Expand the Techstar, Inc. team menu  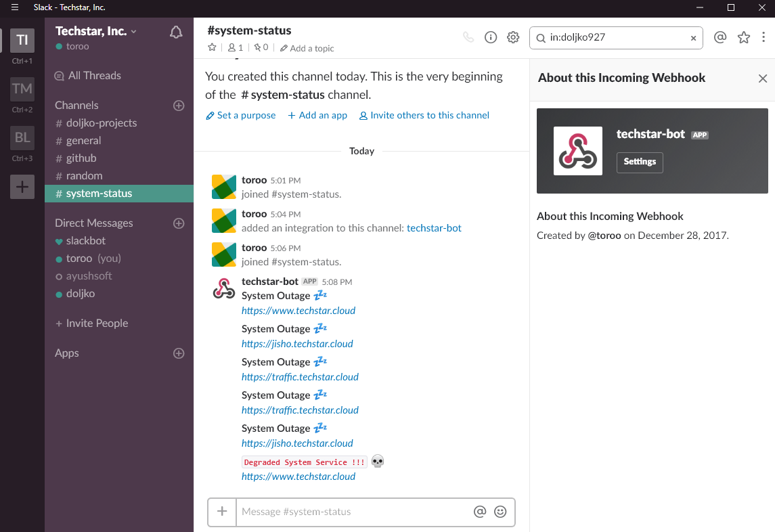tap(96, 31)
